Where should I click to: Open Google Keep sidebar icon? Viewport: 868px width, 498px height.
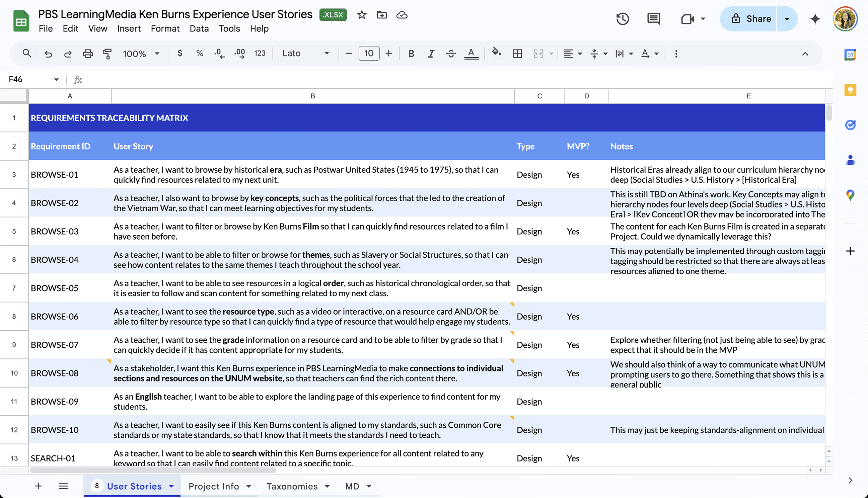click(x=850, y=90)
